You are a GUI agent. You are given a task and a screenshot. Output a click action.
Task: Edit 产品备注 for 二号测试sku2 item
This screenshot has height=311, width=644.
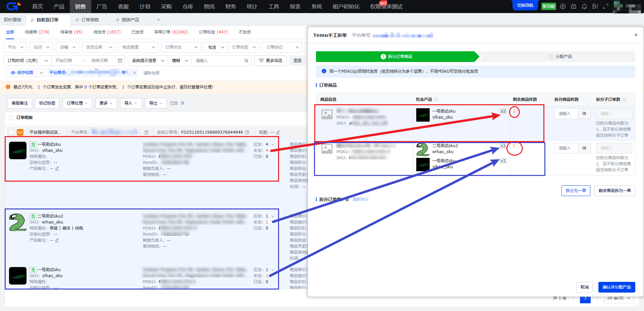coord(57,240)
